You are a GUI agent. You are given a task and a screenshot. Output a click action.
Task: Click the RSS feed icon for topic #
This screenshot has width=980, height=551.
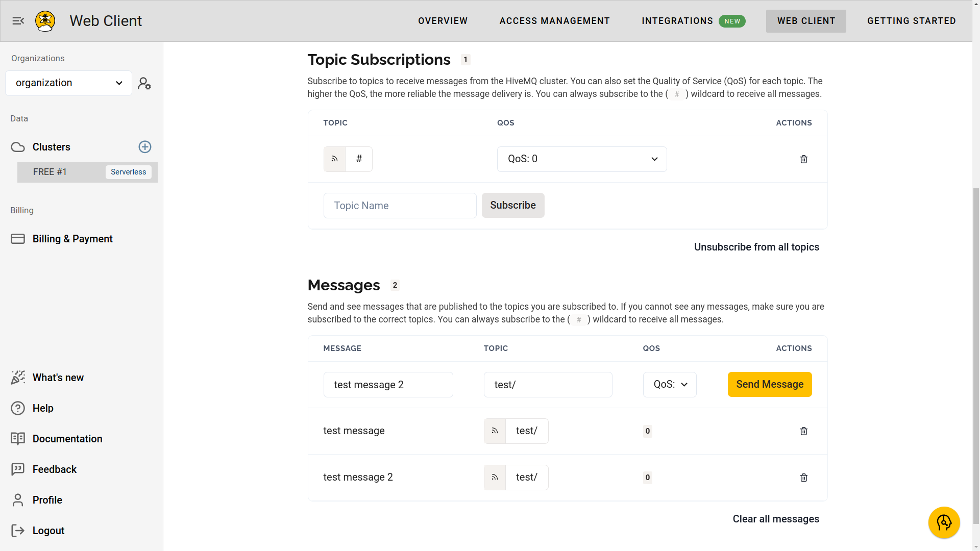[x=334, y=159]
